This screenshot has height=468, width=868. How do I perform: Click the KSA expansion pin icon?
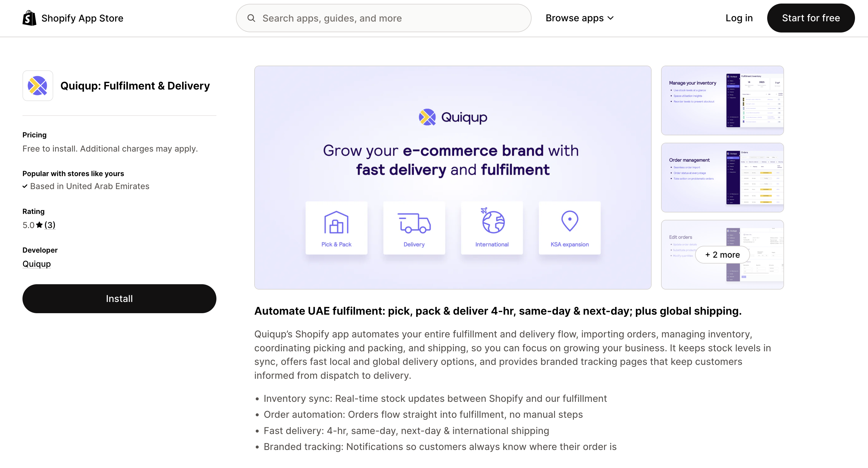point(569,221)
